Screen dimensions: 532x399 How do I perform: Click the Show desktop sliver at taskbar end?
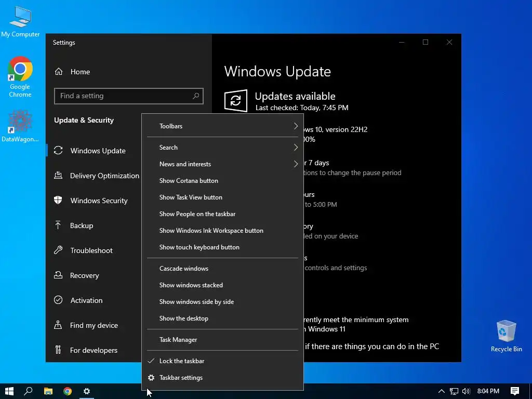[530, 391]
